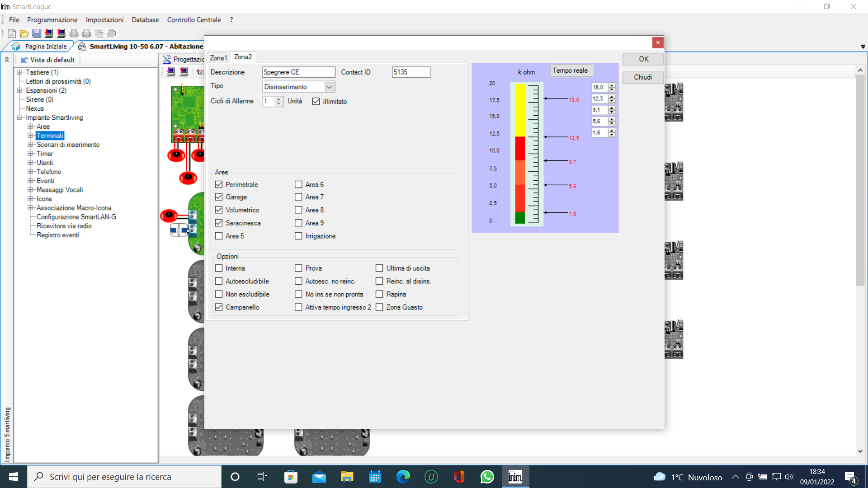Viewport: 868px width, 488px height.
Task: Open Microsoft Edge from the taskbar
Action: (403, 477)
